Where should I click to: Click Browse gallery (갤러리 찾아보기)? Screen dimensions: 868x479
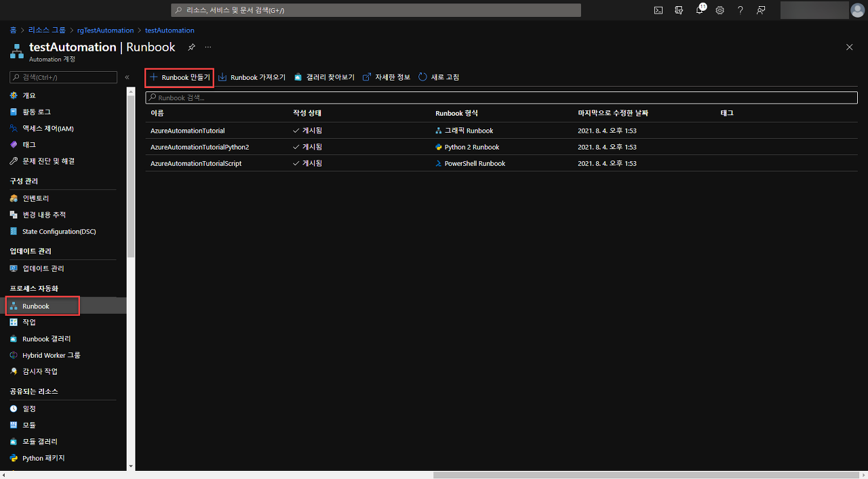pos(325,77)
